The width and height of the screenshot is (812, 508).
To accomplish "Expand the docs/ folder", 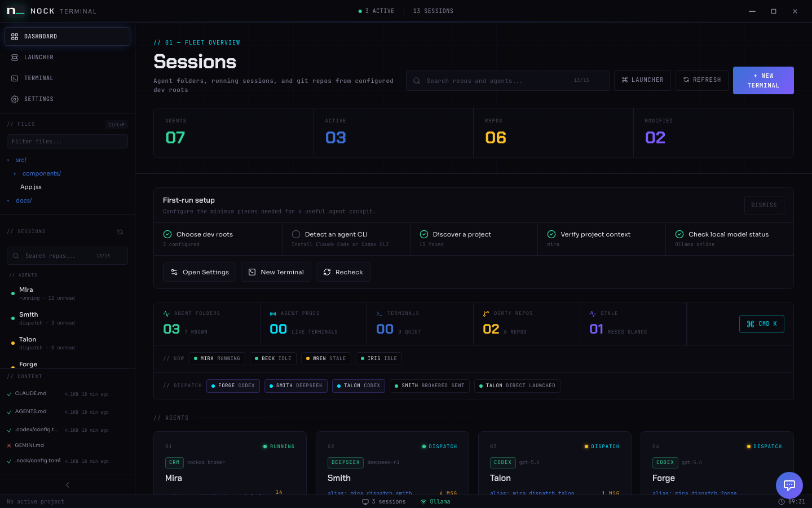I will click(23, 200).
